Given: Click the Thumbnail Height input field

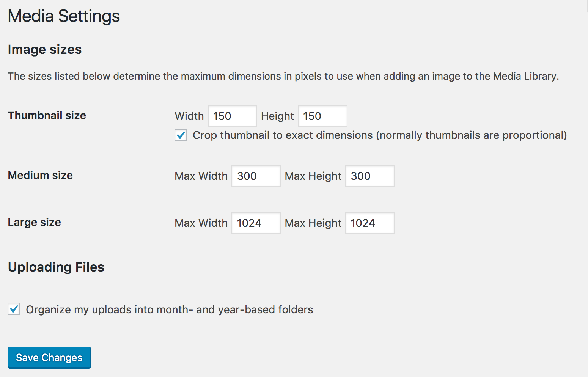Looking at the screenshot, I should click(x=323, y=116).
